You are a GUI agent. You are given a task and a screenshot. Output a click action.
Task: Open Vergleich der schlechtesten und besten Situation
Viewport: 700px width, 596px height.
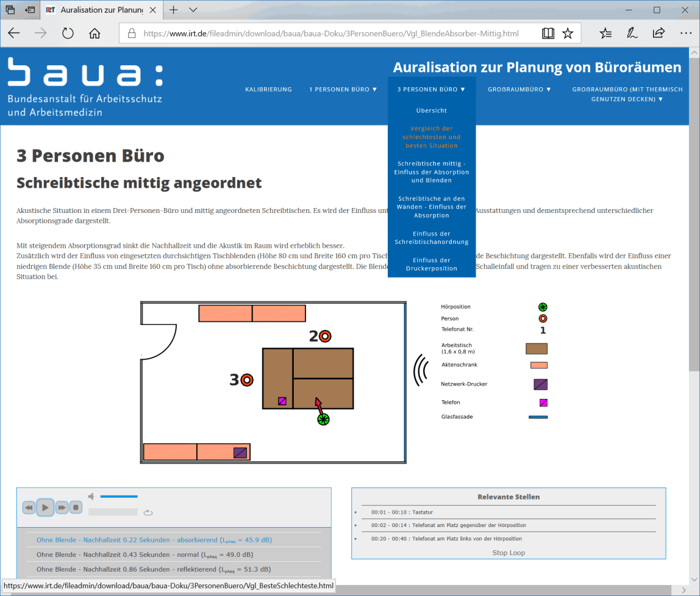pos(431,137)
